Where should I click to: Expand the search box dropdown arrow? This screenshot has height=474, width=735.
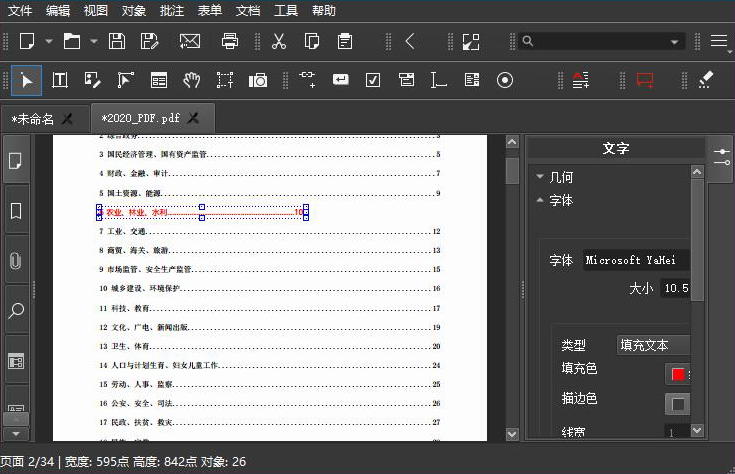click(674, 42)
